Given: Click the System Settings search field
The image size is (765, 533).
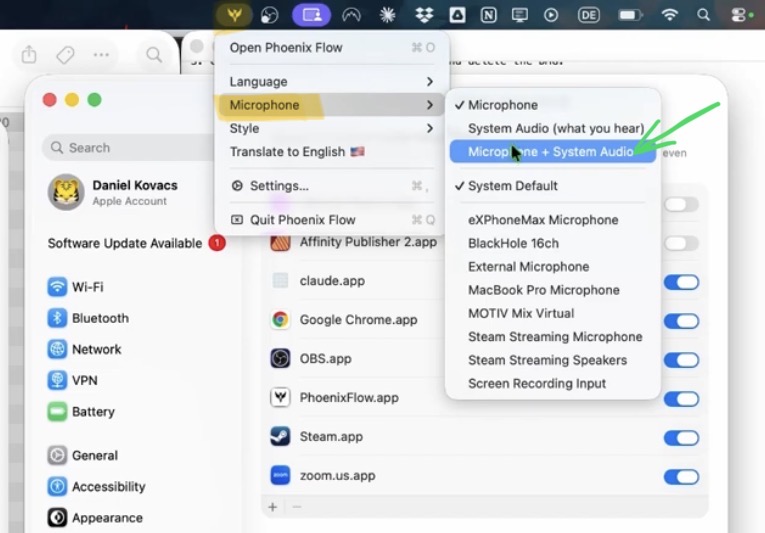Looking at the screenshot, I should tap(129, 147).
